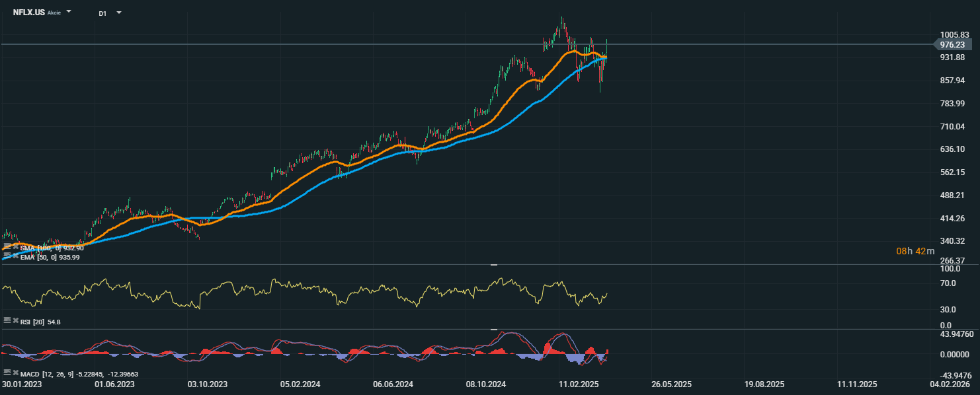Click the 562.15 price axis value
Viewport: 980px width, 395px height.
(952, 172)
